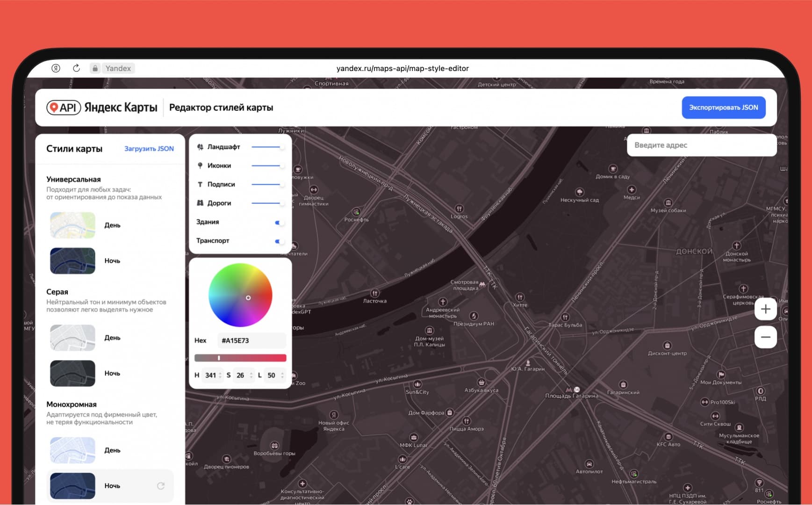Click the Лужники map label
The height and width of the screenshot is (505, 812).
(291, 130)
